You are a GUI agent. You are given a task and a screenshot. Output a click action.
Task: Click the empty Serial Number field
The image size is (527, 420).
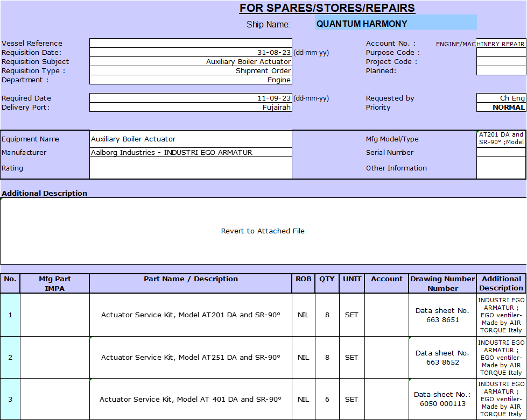[501, 153]
